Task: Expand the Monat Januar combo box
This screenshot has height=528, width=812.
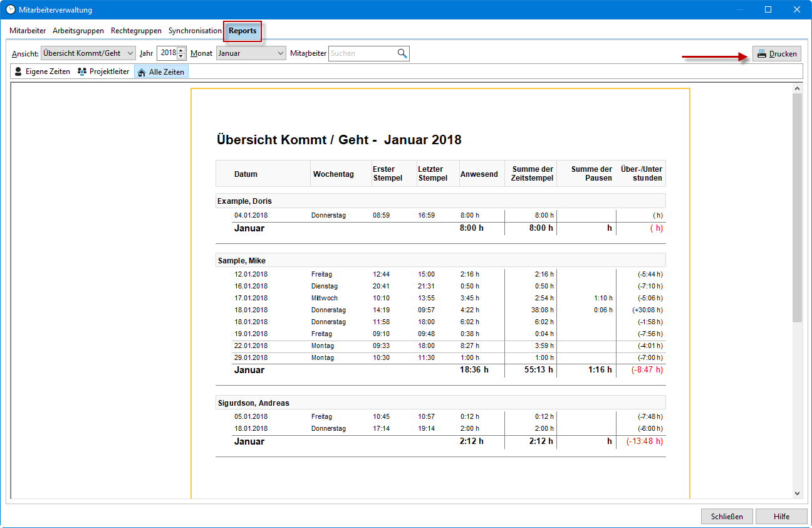Action: (x=251, y=53)
